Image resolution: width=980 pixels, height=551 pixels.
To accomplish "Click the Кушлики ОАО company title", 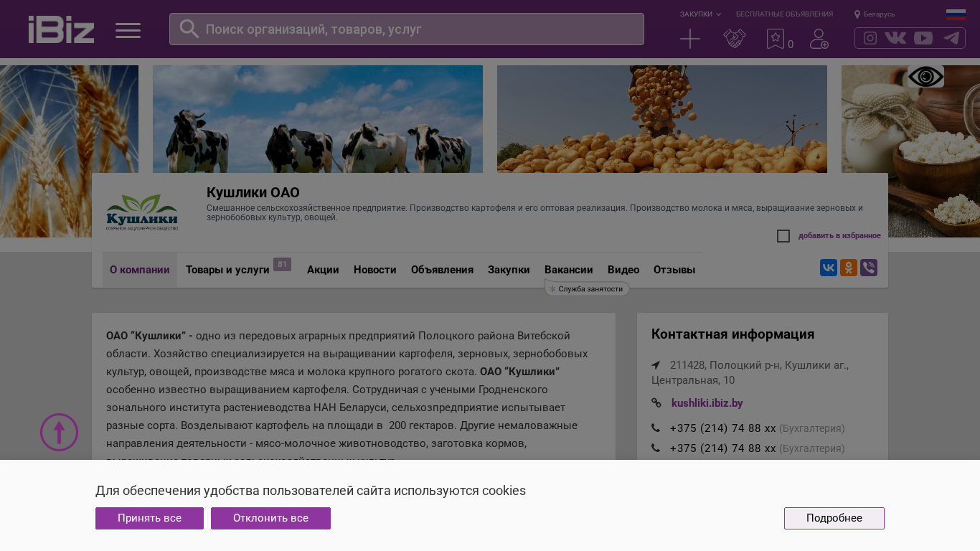I will click(x=253, y=192).
